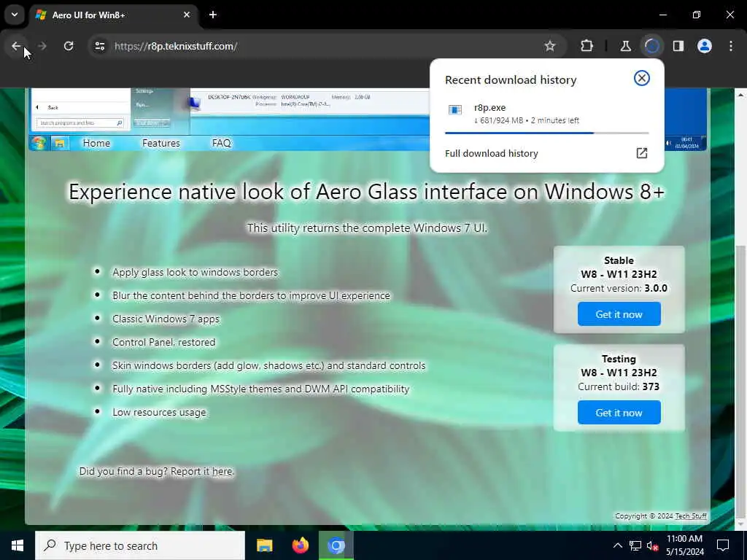Click Get it now under Testing

click(x=619, y=413)
